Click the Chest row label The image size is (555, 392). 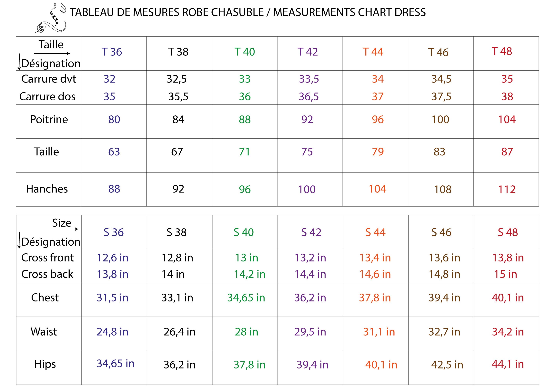pyautogui.click(x=45, y=298)
